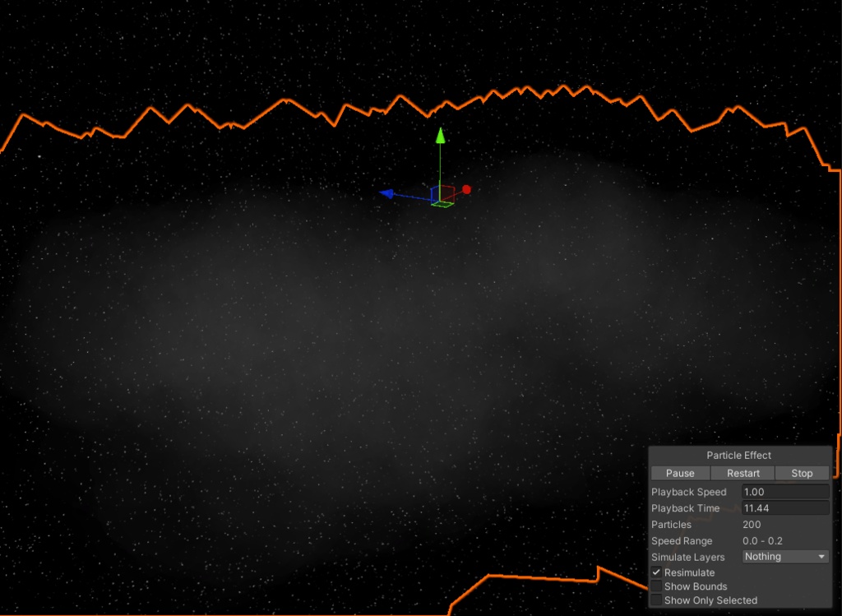Uncheck the Resimulate checkbox
This screenshot has width=842, height=616.
click(656, 572)
